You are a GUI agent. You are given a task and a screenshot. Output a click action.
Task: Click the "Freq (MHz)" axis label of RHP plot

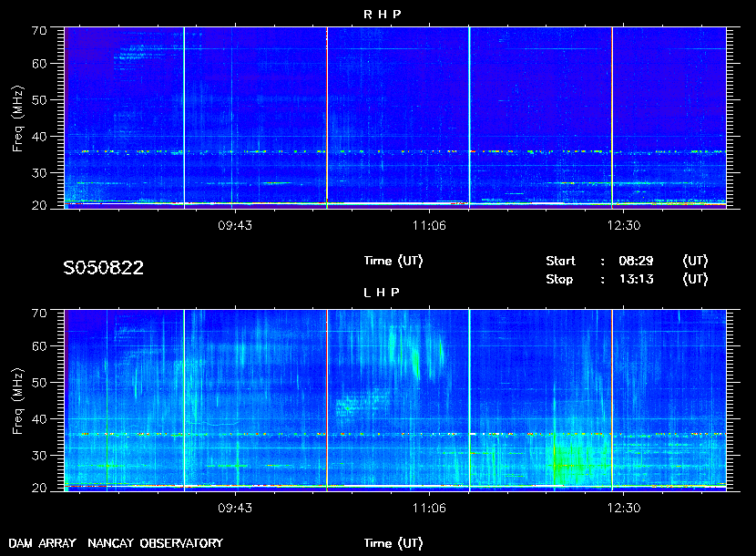[17, 119]
